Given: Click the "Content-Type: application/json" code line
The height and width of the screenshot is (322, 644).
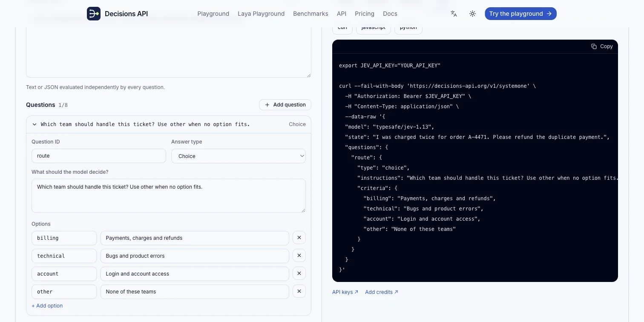Looking at the screenshot, I should click(402, 106).
